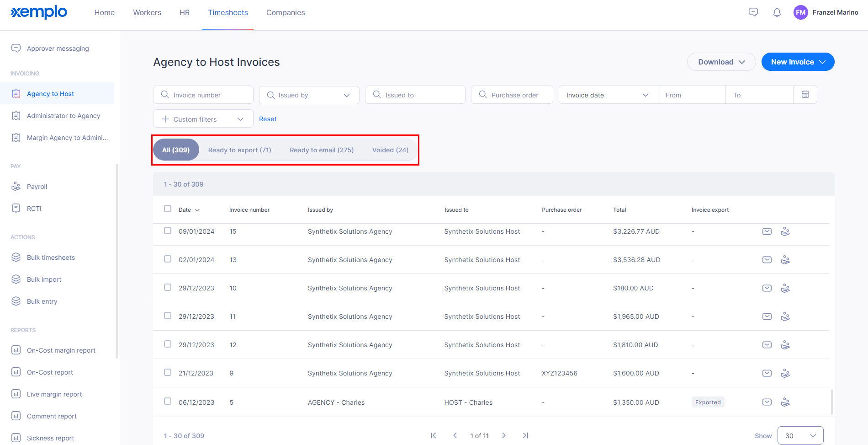
Task: Email invoice 11 via envelope icon
Action: pyautogui.click(x=767, y=316)
